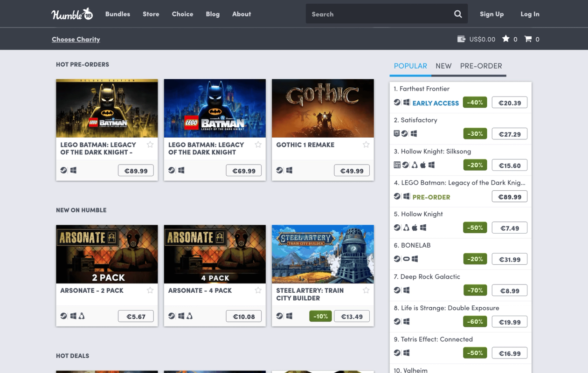Click the €49.99 Gothic 1 Remake price button
The height and width of the screenshot is (373, 588).
click(352, 171)
